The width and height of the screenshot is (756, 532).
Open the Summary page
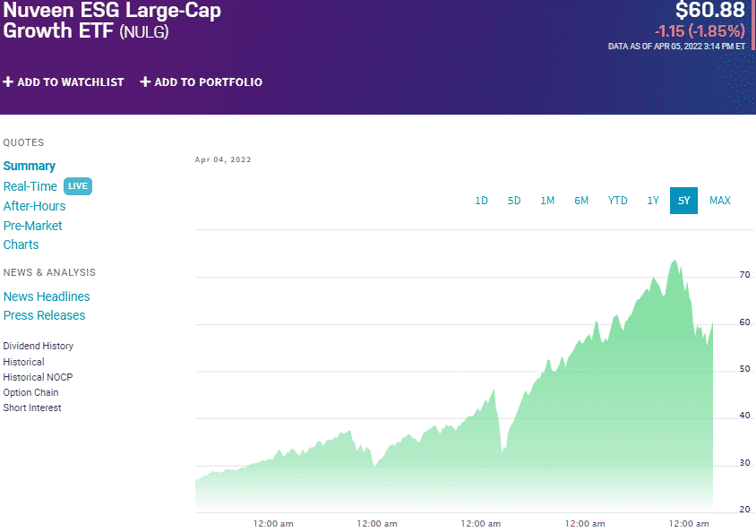coord(29,166)
